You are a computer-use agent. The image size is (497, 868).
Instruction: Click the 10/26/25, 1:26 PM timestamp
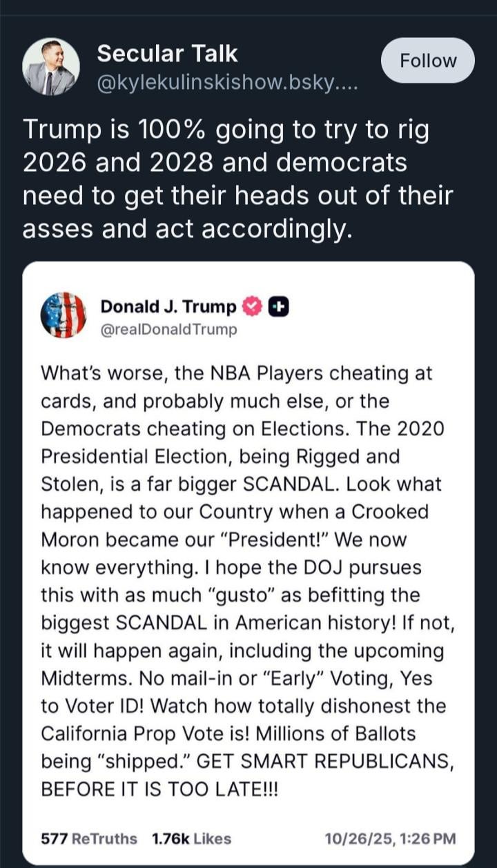(390, 838)
